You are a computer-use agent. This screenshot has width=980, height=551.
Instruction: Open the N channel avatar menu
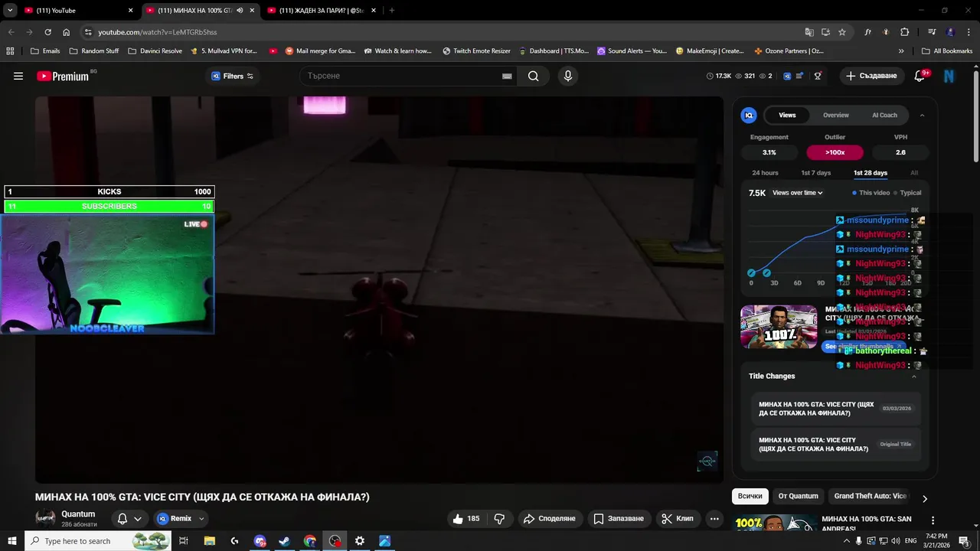[949, 76]
